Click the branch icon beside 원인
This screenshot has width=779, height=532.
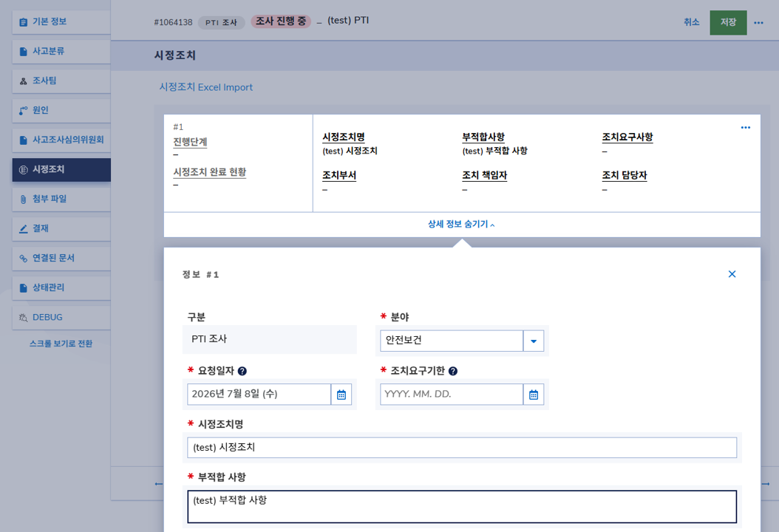pos(24,111)
